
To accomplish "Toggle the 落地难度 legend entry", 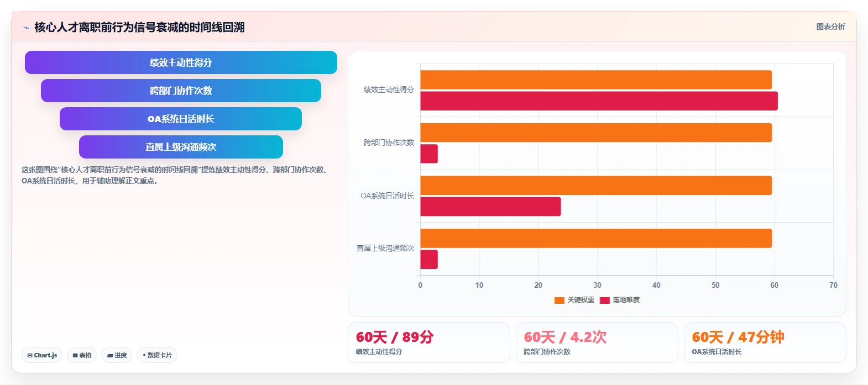I will pyautogui.click(x=619, y=300).
